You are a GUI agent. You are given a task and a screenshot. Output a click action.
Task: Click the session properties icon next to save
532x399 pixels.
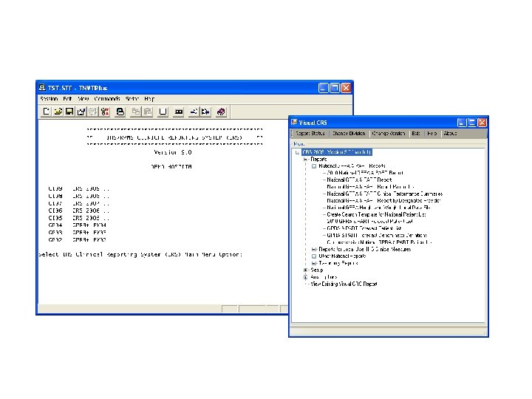(81, 112)
